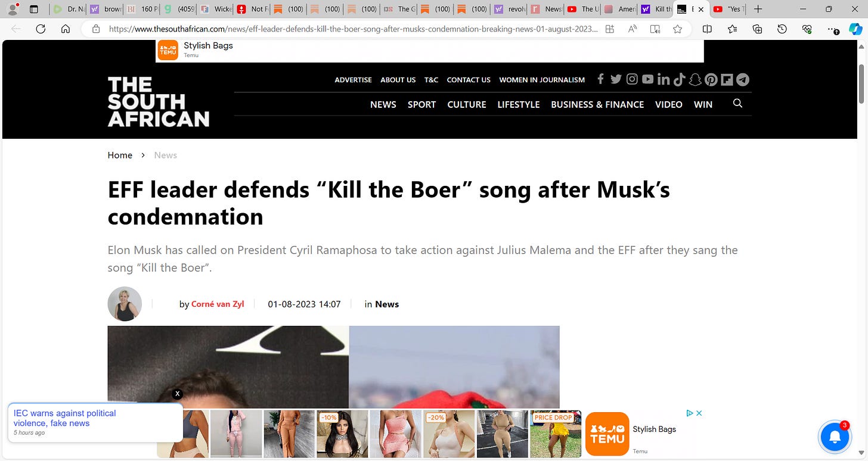Open the site search magnifier icon

[737, 104]
